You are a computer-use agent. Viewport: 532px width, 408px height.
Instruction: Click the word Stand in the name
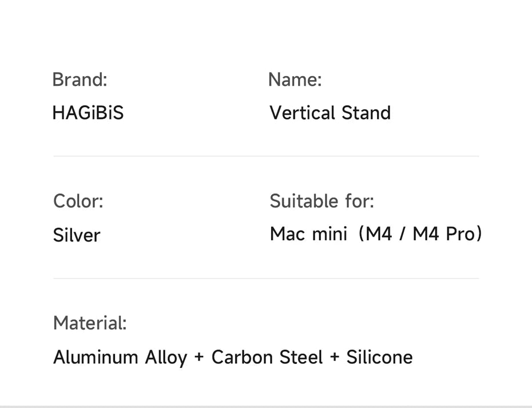click(x=366, y=113)
